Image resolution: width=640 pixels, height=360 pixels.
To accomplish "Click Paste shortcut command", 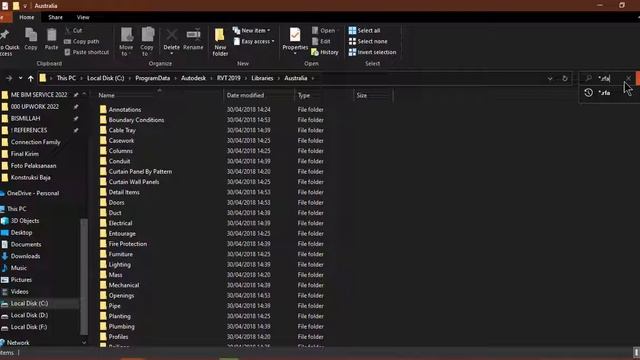I will [x=87, y=52].
